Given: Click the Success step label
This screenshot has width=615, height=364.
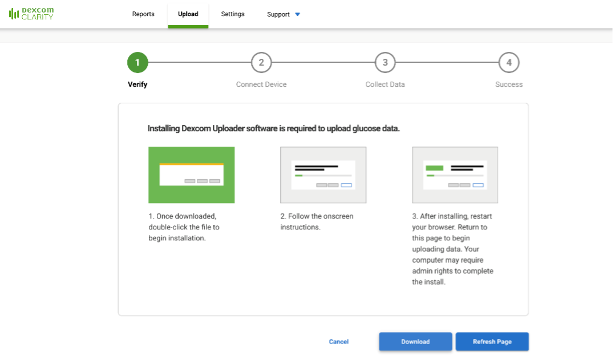Looking at the screenshot, I should (x=509, y=84).
